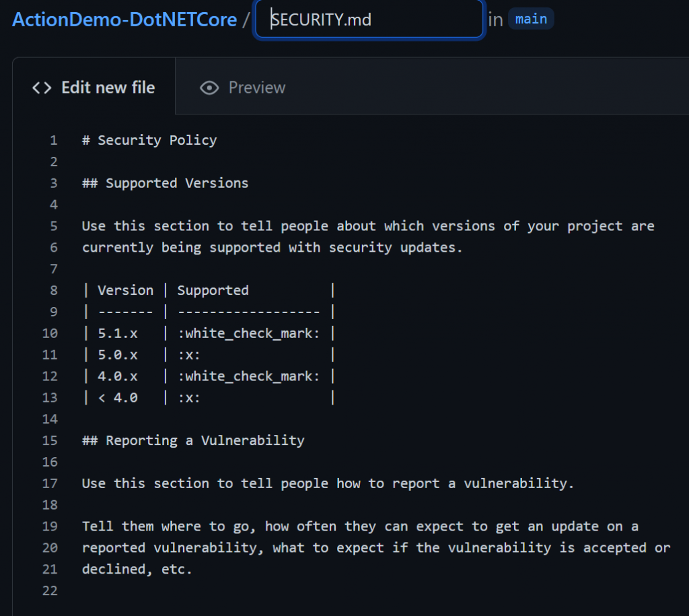This screenshot has width=689, height=616.
Task: Click the '| Version | Supported' table header line
Action: [209, 290]
